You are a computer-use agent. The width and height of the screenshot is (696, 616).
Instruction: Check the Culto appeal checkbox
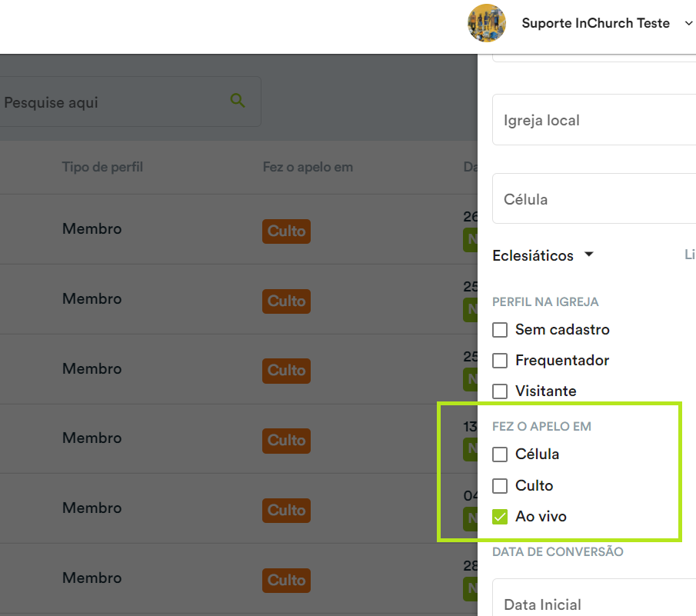click(x=500, y=485)
